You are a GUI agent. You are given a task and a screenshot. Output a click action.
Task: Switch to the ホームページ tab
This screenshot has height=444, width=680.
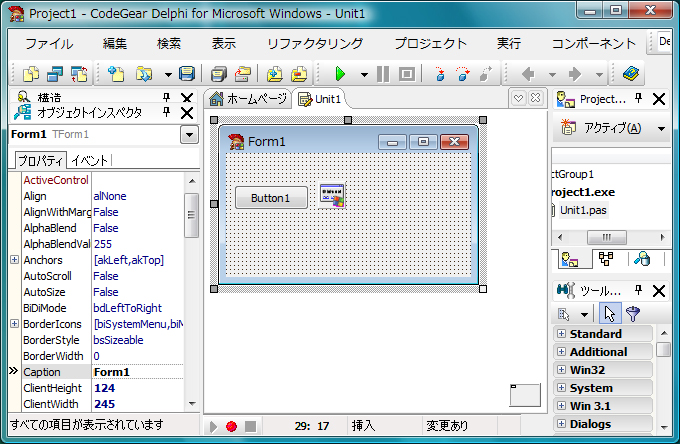pos(248,99)
